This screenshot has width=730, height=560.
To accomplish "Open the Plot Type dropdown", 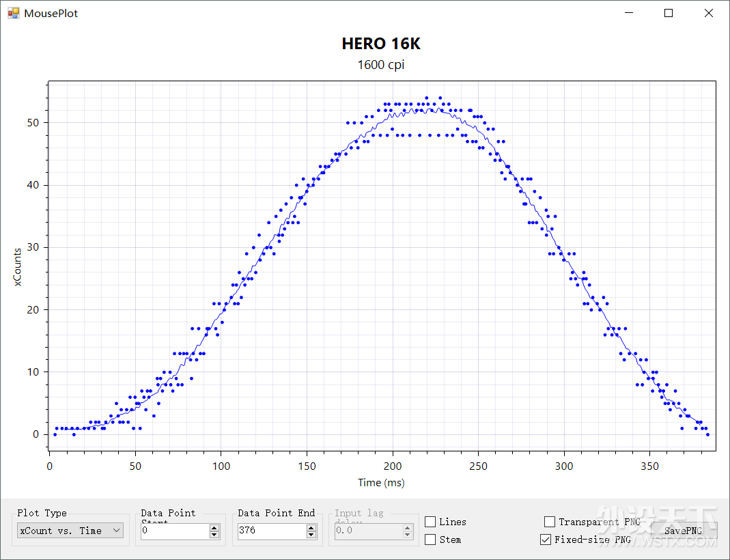I will pyautogui.click(x=70, y=531).
